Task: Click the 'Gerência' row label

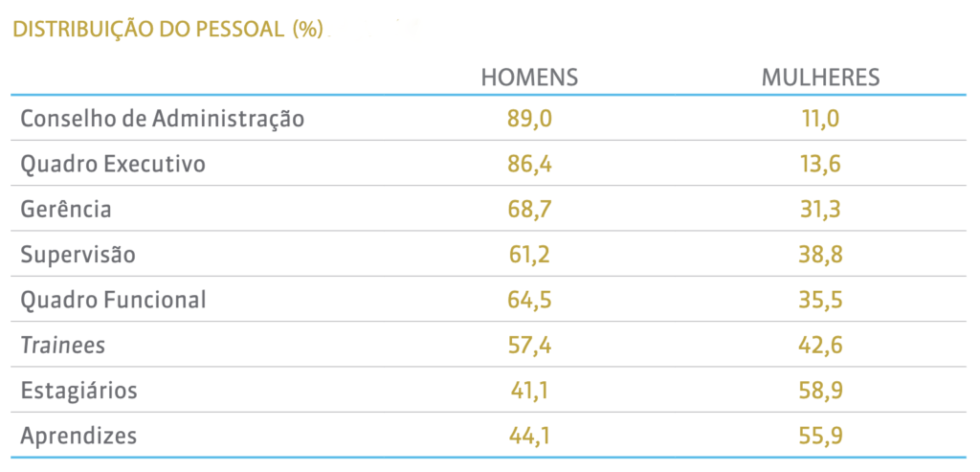Action: (66, 209)
